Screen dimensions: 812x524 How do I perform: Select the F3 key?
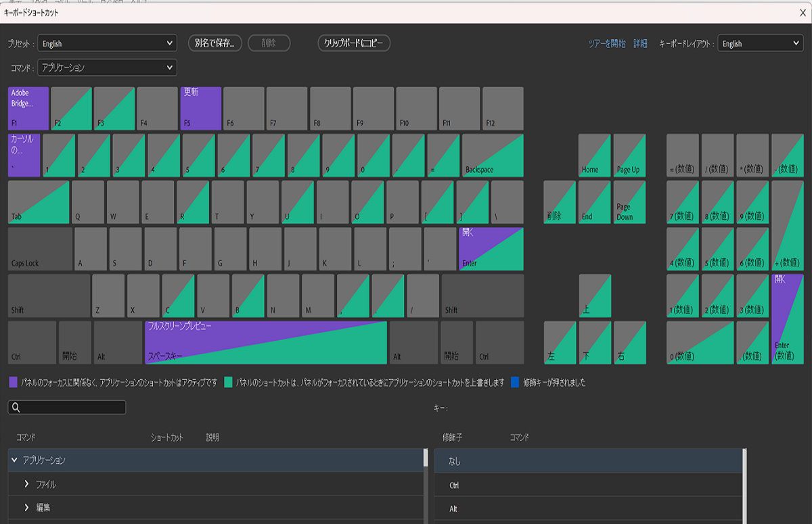(x=114, y=108)
